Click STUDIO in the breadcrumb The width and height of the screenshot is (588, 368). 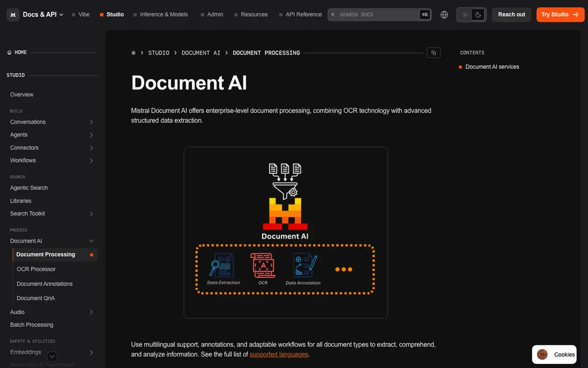click(x=159, y=53)
